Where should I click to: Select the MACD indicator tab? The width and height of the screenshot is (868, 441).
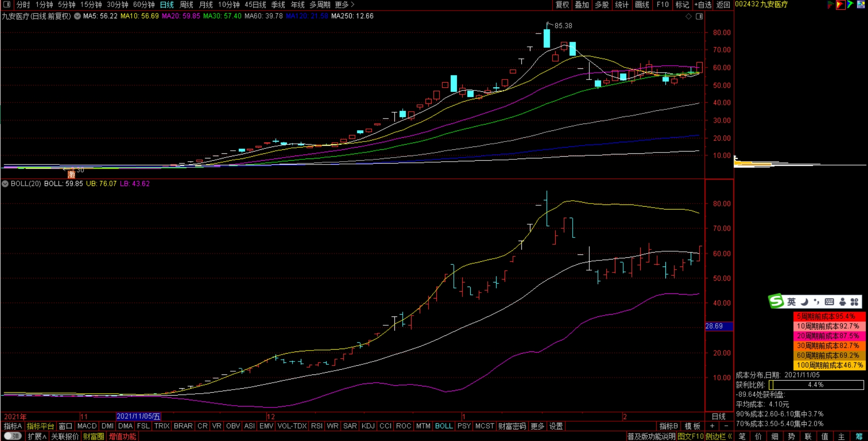[87, 426]
